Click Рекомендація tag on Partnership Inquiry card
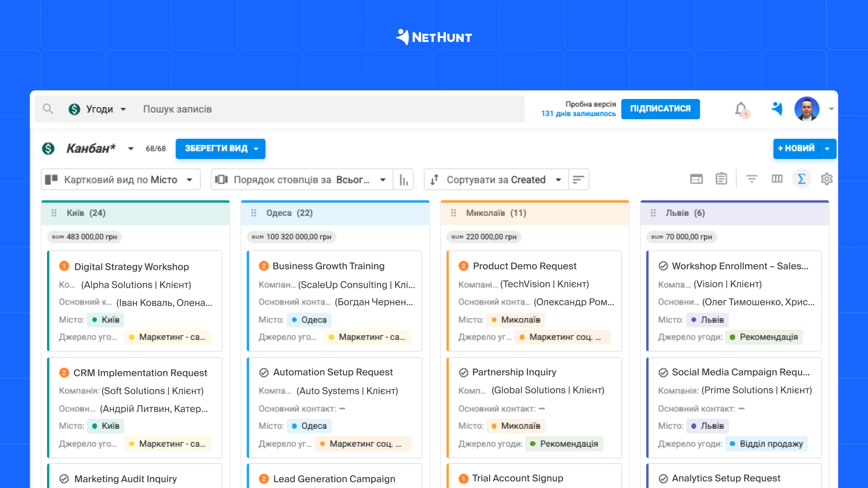 564,444
